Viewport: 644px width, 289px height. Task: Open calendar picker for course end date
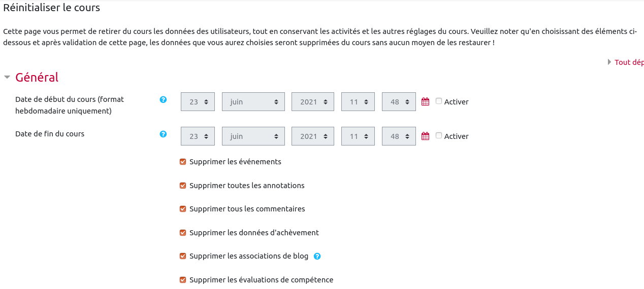(426, 136)
